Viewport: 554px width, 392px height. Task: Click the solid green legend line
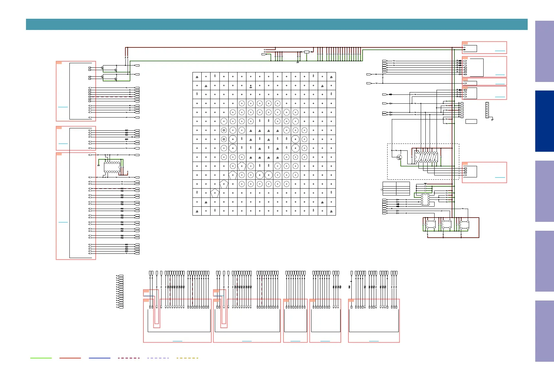tap(41, 358)
